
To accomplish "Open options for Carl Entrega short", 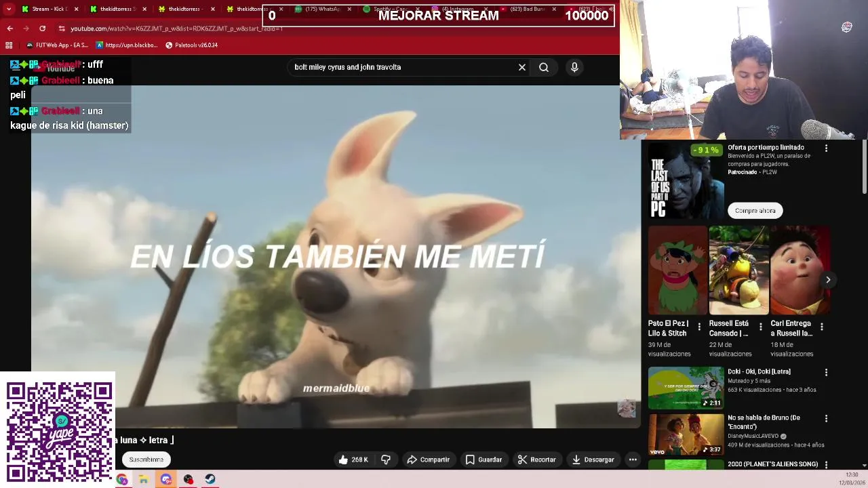I will click(822, 327).
